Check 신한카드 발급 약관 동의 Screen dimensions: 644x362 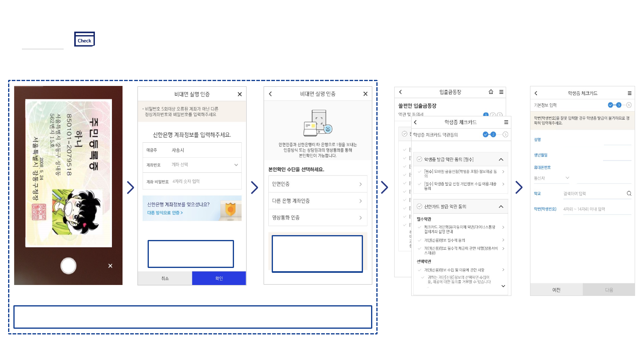[420, 206]
